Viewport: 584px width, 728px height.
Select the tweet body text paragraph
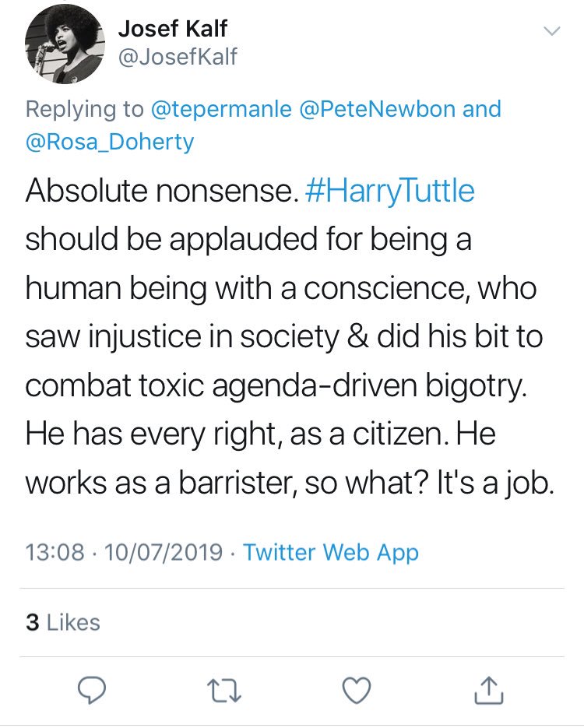[x=290, y=336]
